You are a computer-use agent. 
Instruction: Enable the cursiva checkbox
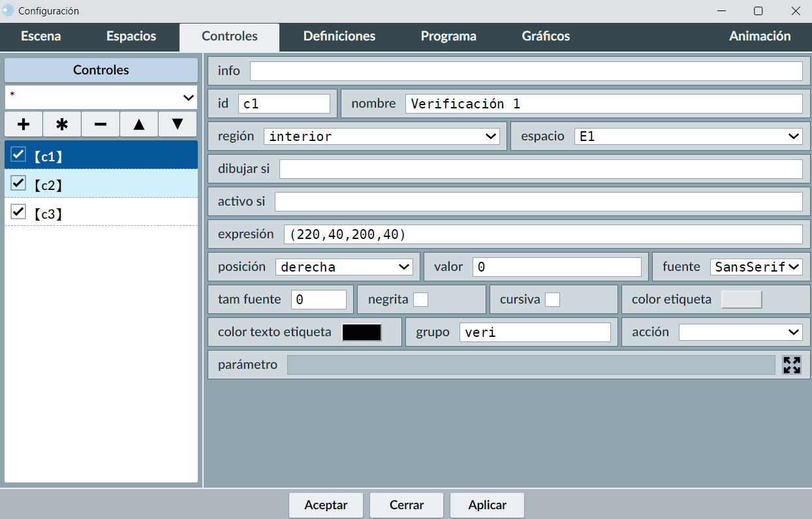pos(552,300)
